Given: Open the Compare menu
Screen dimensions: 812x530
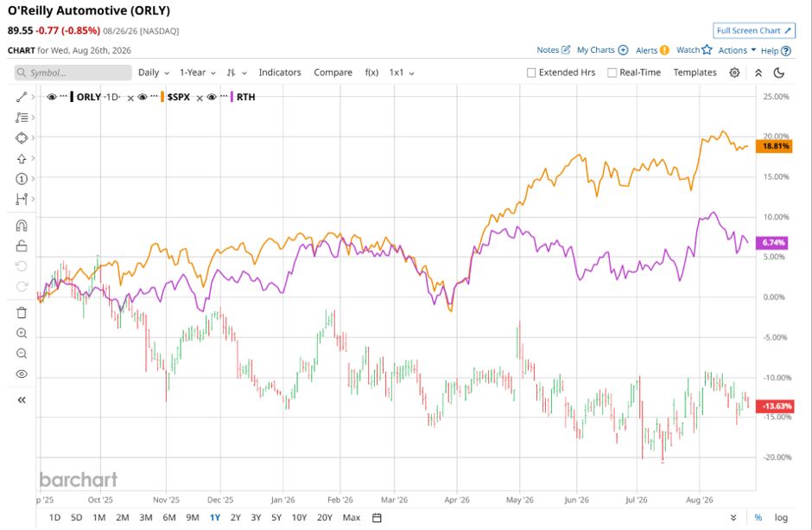Looking at the screenshot, I should 333,73.
